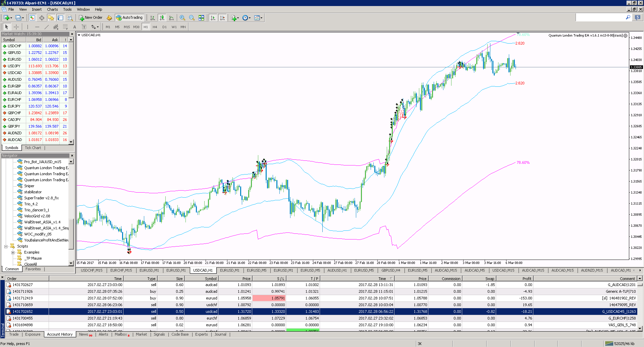This screenshot has width=644, height=347.
Task: Click chart tabs right arrow
Action: coord(640,270)
